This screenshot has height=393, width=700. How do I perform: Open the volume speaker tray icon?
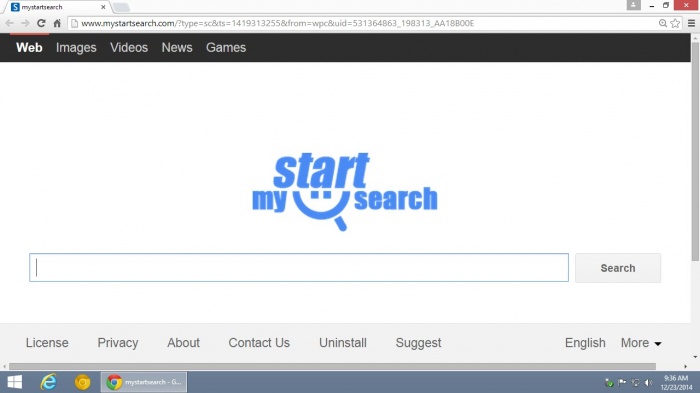(649, 382)
